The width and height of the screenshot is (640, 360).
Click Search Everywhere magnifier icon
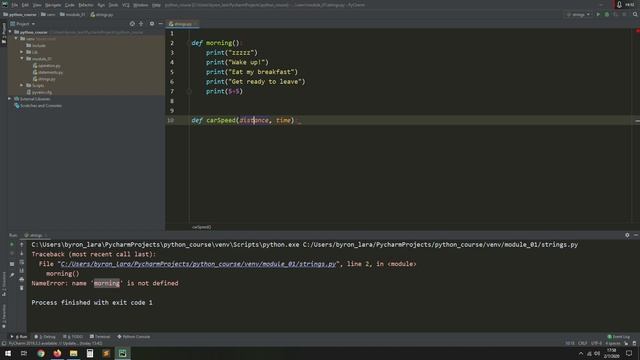point(635,14)
